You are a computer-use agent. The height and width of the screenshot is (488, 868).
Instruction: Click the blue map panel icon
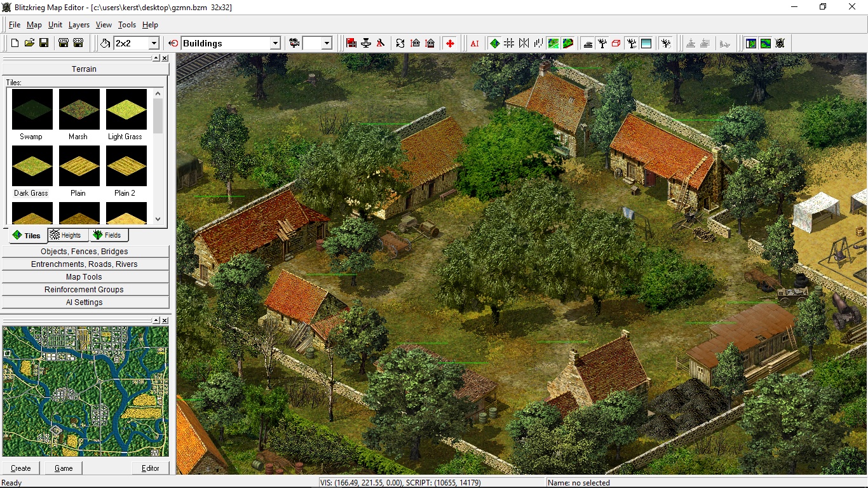750,43
